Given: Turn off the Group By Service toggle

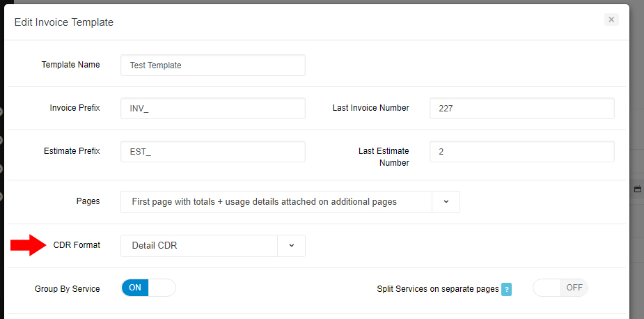Looking at the screenshot, I should pyautogui.click(x=148, y=288).
